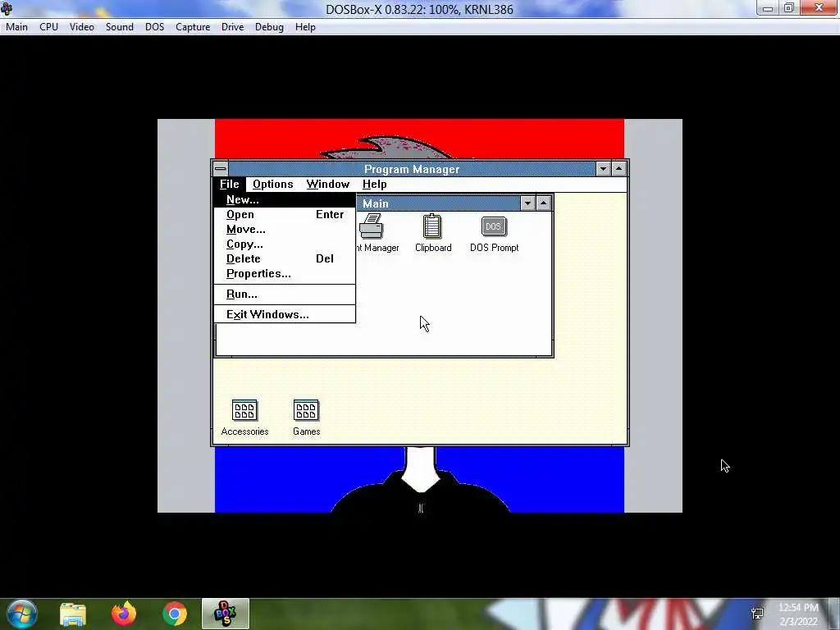Open the Clipboard program icon
Image resolution: width=840 pixels, height=630 pixels.
click(x=432, y=226)
